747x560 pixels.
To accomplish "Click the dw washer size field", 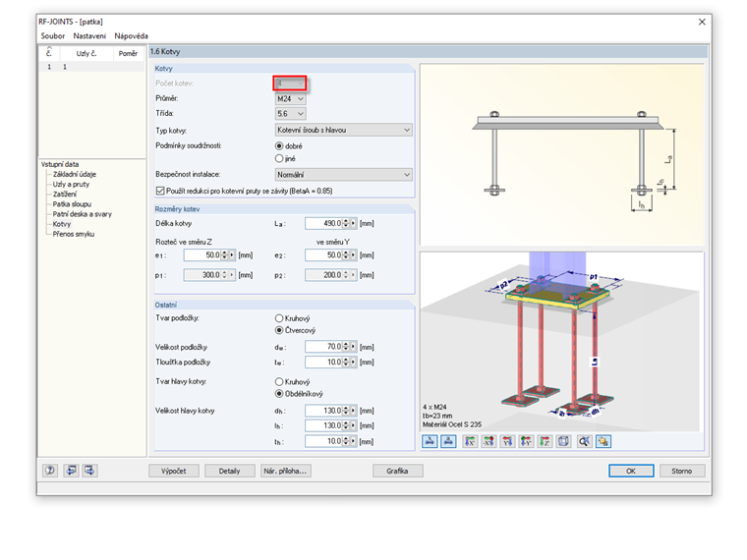I will (x=323, y=347).
